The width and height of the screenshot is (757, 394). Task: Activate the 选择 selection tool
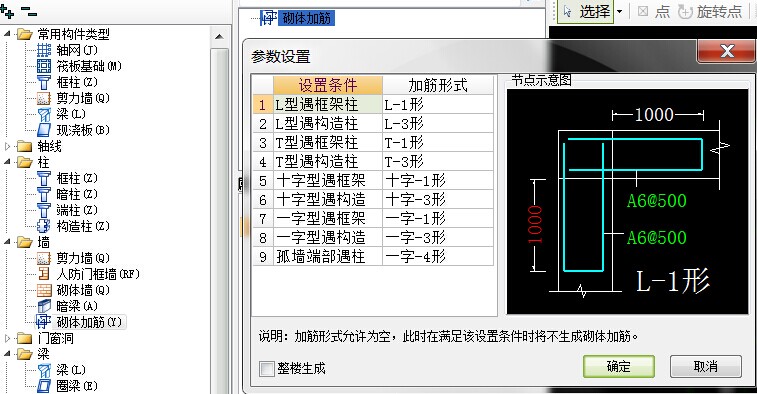[587, 11]
